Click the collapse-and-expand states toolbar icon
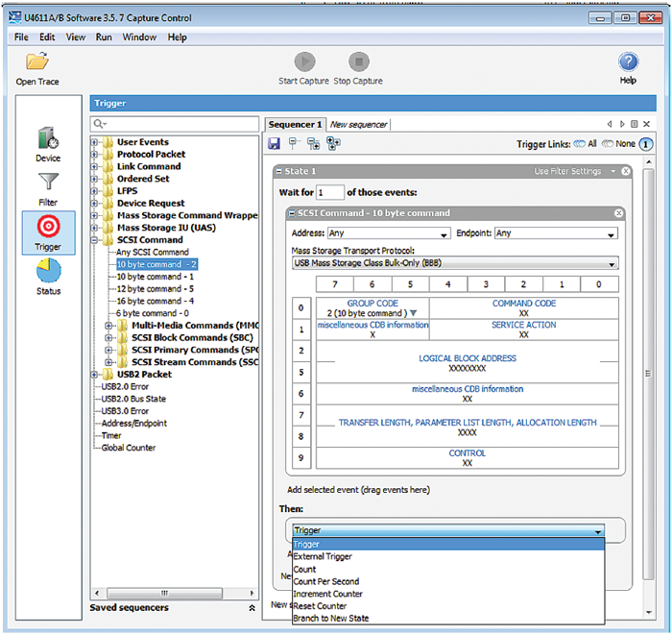The width and height of the screenshot is (672, 635). pyautogui.click(x=313, y=144)
